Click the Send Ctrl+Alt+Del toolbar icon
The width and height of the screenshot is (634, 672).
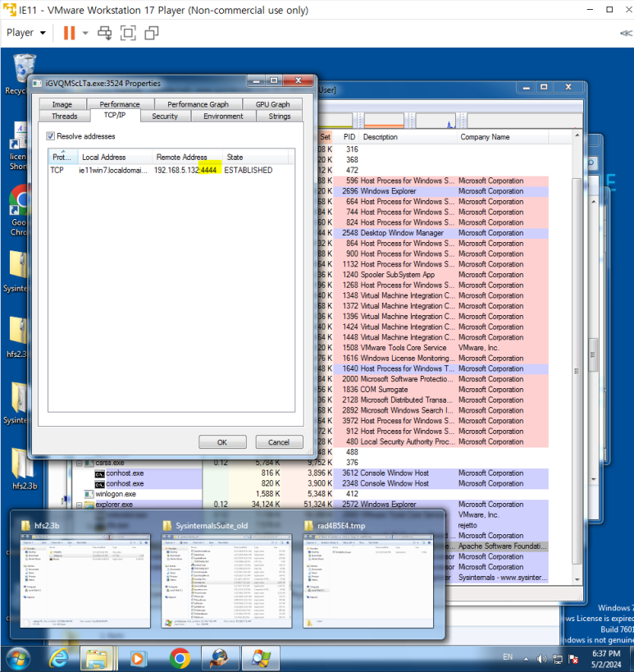point(104,33)
